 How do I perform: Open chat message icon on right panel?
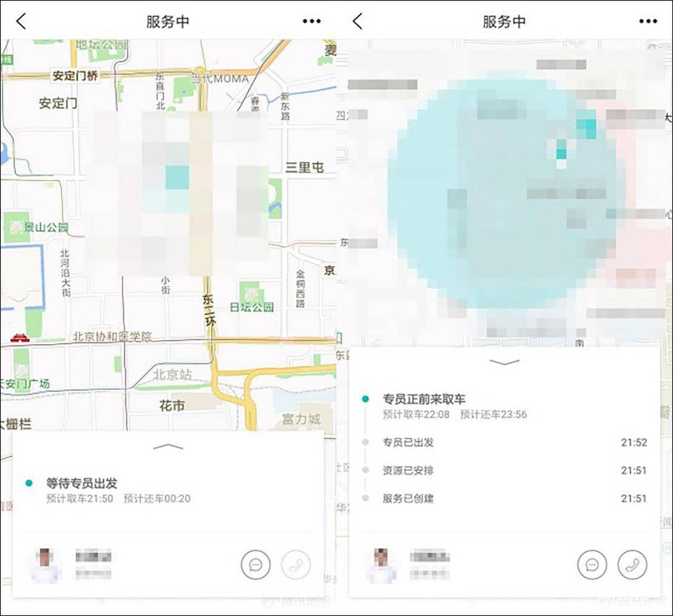pos(593,564)
